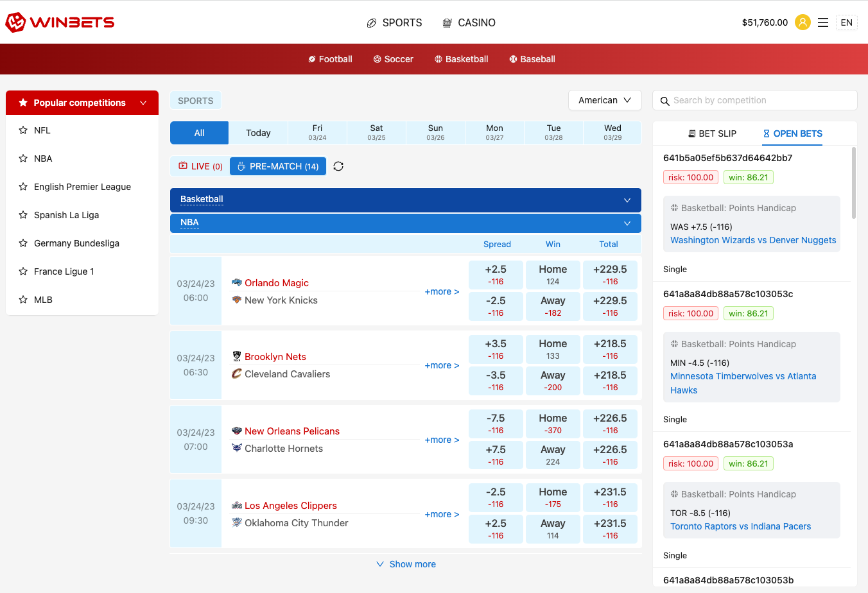Select the Mon 03/27 date tab
868x593 pixels.
494,133
